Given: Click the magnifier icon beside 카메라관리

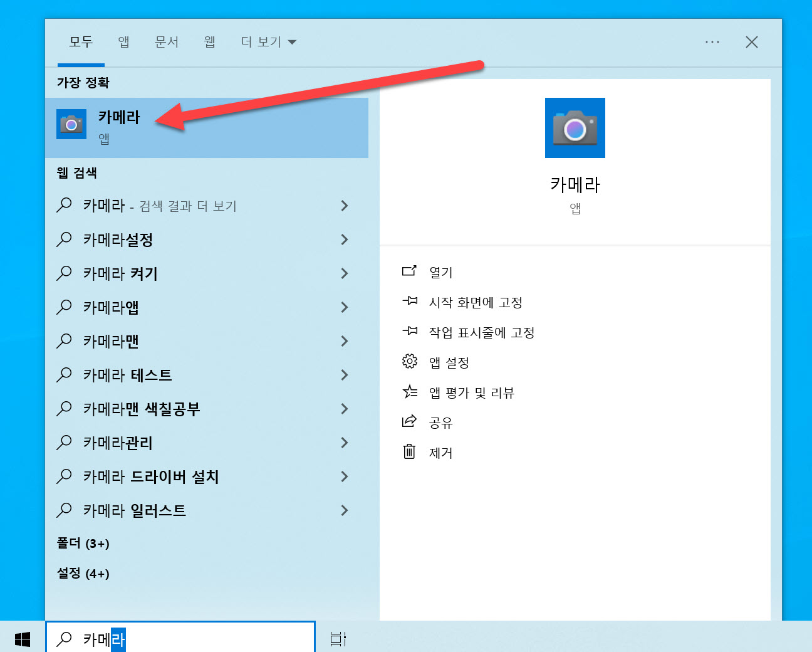Looking at the screenshot, I should point(64,443).
